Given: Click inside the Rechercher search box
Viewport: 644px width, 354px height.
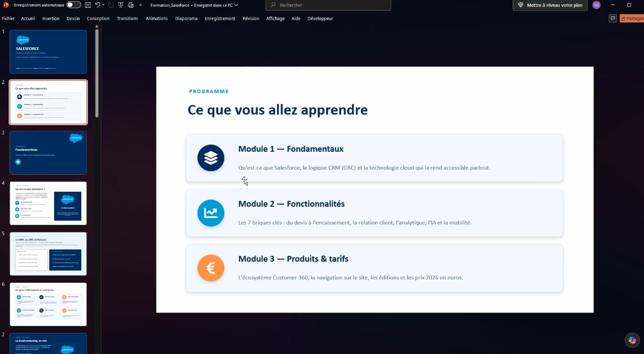Looking at the screenshot, I should point(328,5).
